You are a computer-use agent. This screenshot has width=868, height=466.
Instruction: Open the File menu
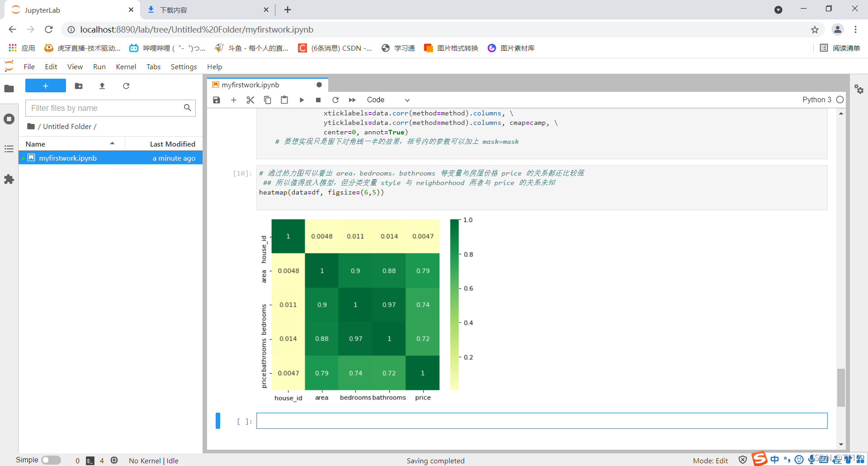[29, 67]
